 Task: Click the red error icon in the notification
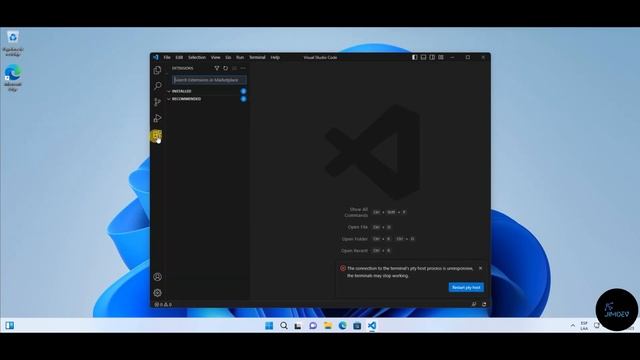click(x=343, y=269)
